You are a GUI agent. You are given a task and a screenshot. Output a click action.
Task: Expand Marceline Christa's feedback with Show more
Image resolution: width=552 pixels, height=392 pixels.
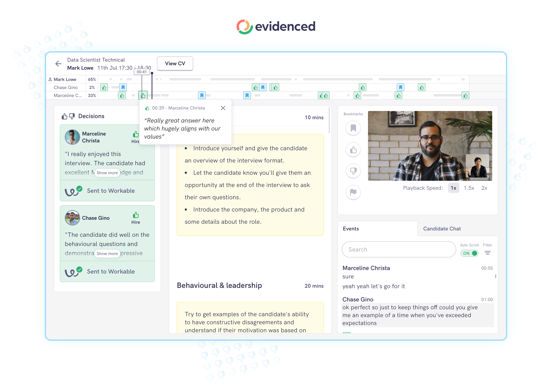click(107, 173)
